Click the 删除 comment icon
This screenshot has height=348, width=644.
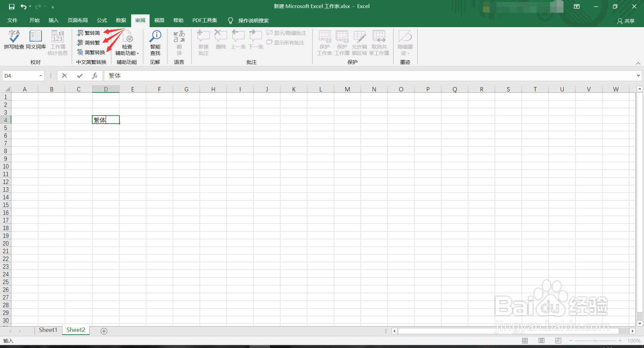point(221,40)
